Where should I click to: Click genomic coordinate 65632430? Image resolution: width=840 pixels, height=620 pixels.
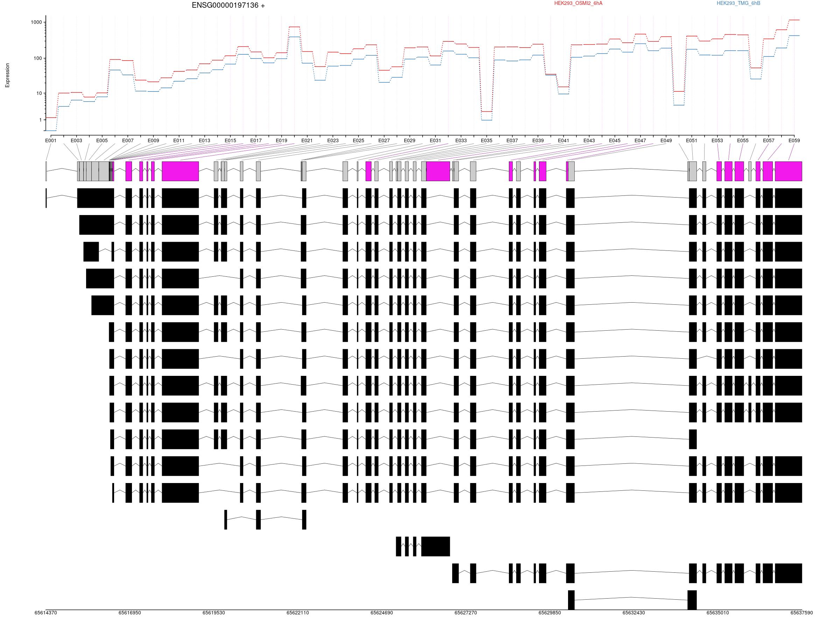click(634, 613)
